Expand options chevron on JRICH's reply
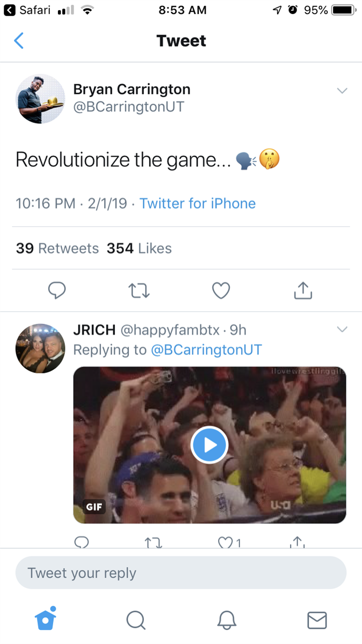The width and height of the screenshot is (362, 644). pyautogui.click(x=342, y=329)
